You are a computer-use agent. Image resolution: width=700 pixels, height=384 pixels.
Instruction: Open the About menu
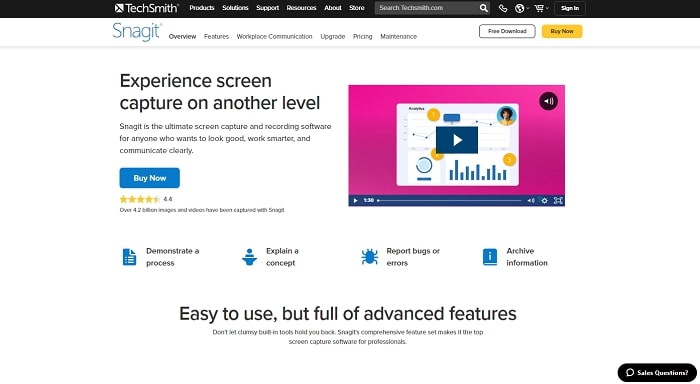click(333, 8)
